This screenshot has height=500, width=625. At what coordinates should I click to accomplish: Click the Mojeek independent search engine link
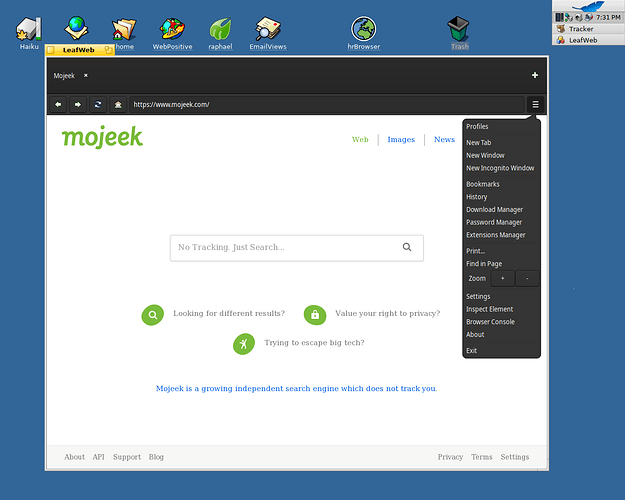coord(297,388)
